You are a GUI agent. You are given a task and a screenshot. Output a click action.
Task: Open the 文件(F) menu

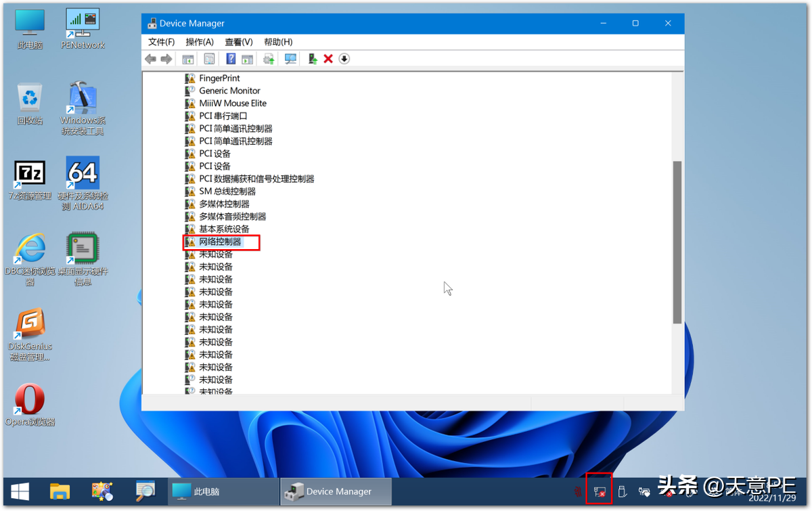coord(162,42)
